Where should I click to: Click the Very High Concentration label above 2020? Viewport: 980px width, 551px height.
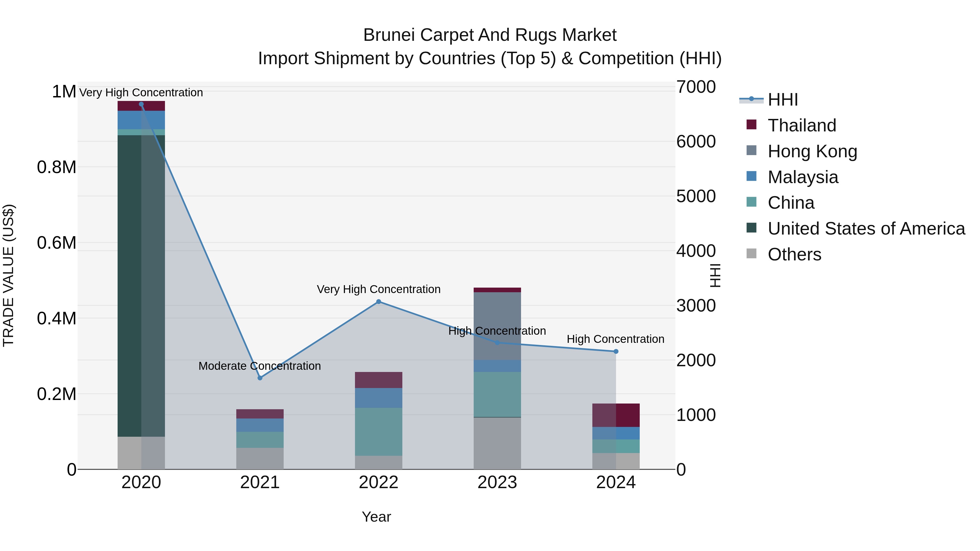pyautogui.click(x=141, y=93)
